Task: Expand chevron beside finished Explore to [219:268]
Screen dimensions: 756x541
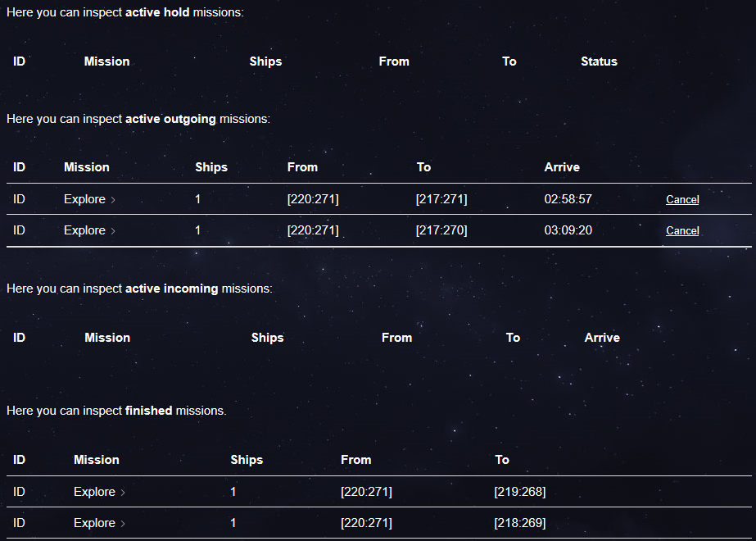Action: 123,493
